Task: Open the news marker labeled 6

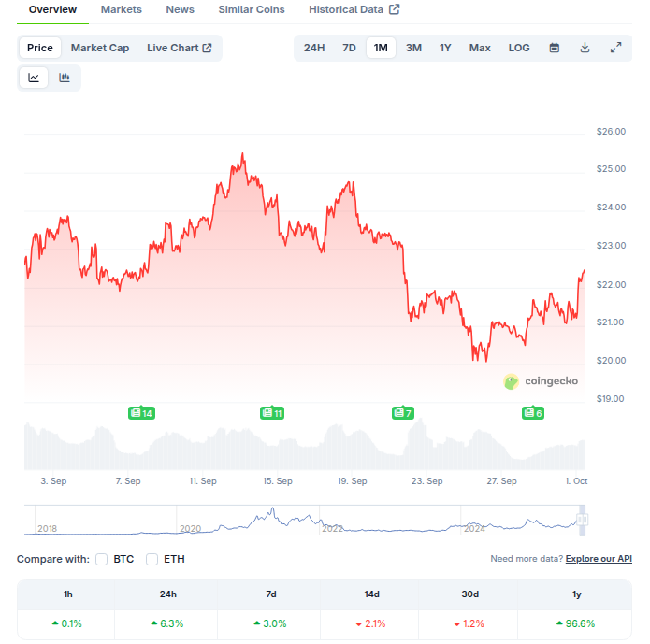Action: point(533,413)
